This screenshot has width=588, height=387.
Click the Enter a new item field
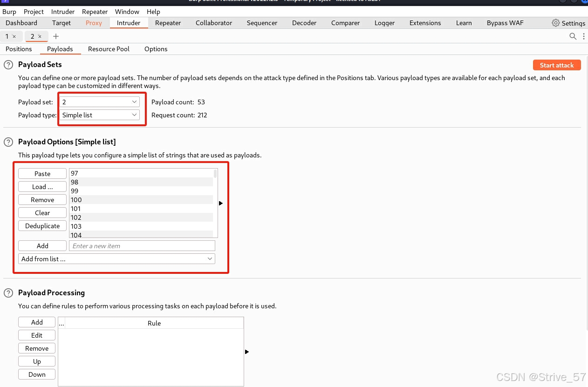tap(142, 246)
